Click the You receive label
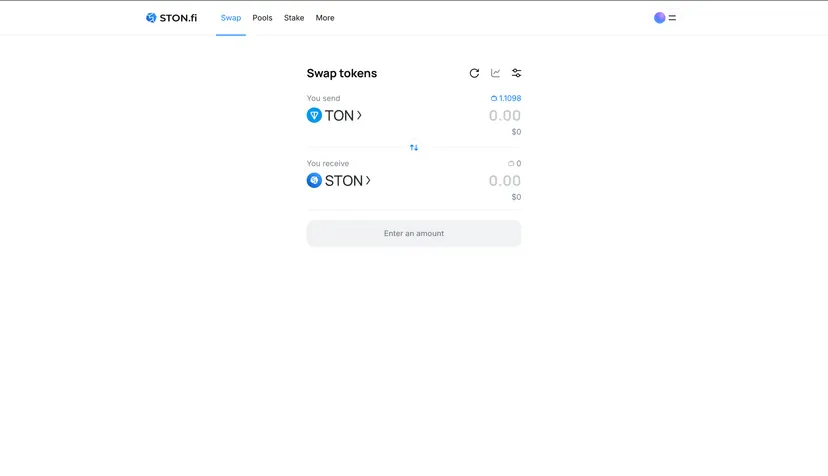The height and width of the screenshot is (476, 828). pos(328,163)
